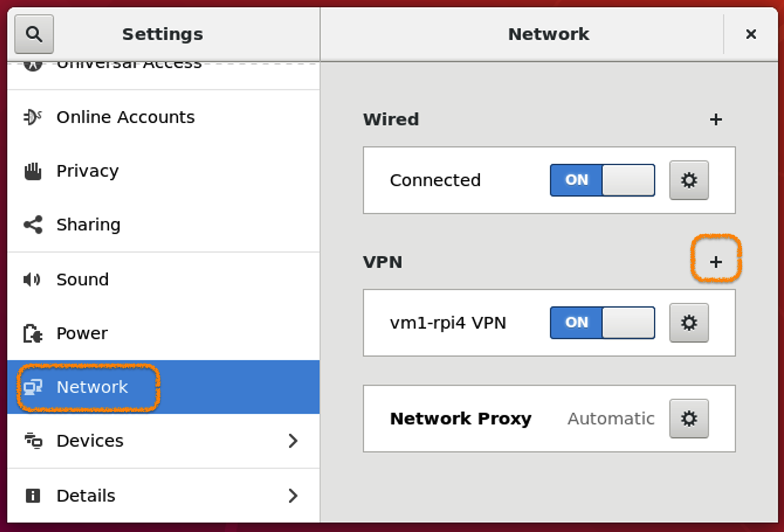Open Wired connection gear settings
This screenshot has width=784, height=532.
pos(689,180)
